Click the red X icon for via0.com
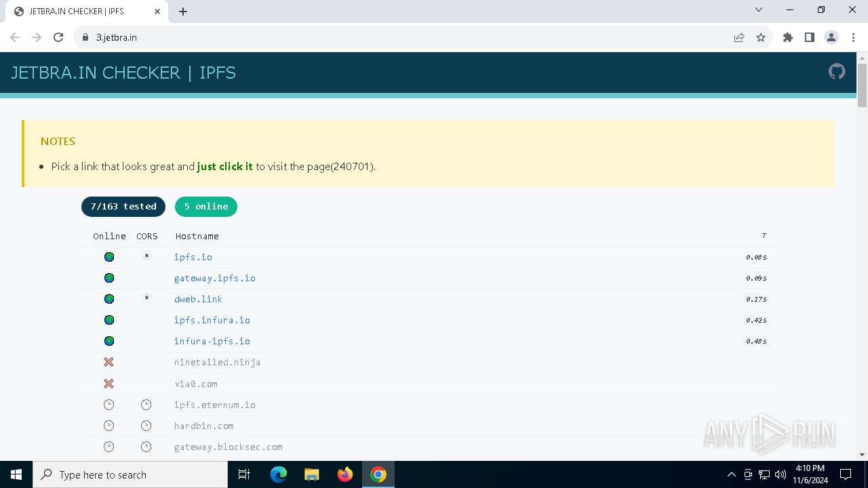 [x=108, y=383]
